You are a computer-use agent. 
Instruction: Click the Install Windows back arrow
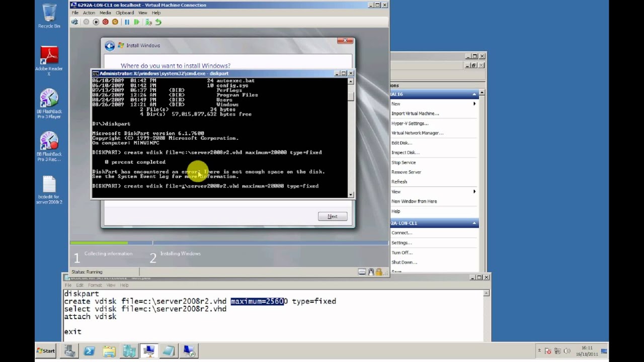tap(110, 46)
